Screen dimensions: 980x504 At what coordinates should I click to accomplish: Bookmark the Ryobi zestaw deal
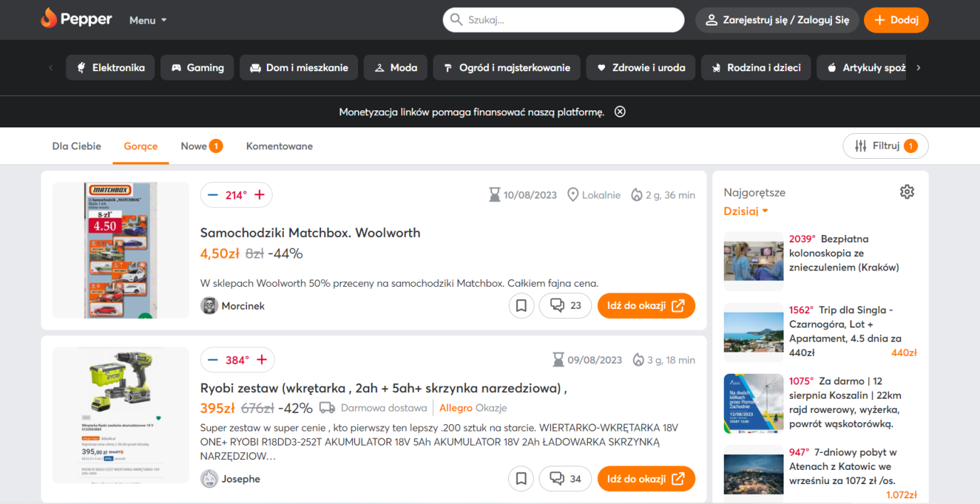pos(521,479)
